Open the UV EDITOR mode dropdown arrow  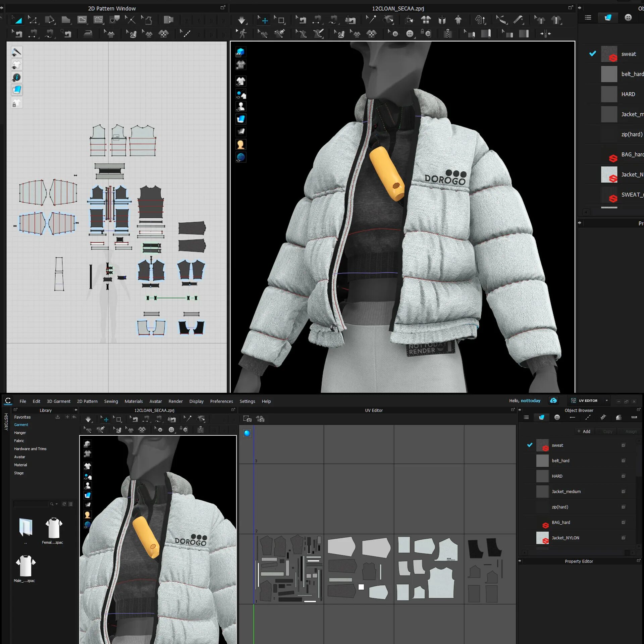[606, 400]
